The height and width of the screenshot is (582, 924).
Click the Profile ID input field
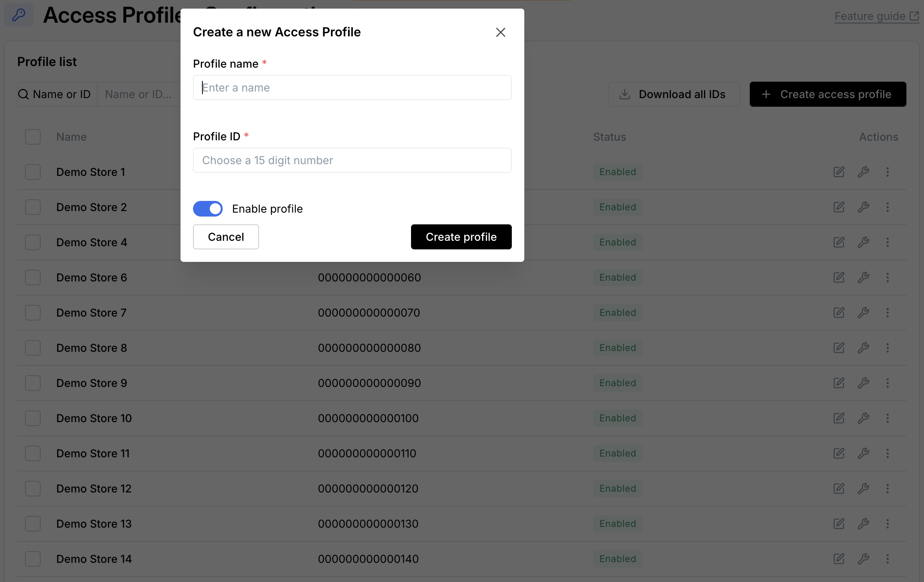pos(352,160)
